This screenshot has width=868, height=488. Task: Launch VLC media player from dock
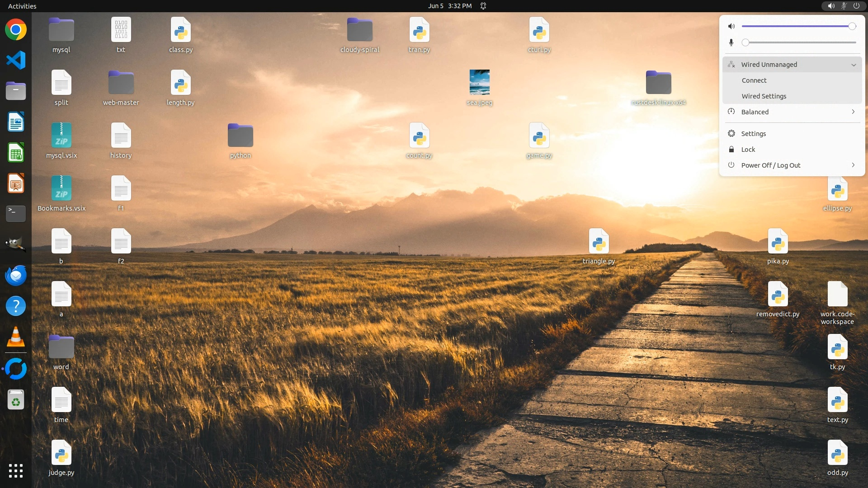coord(16,337)
